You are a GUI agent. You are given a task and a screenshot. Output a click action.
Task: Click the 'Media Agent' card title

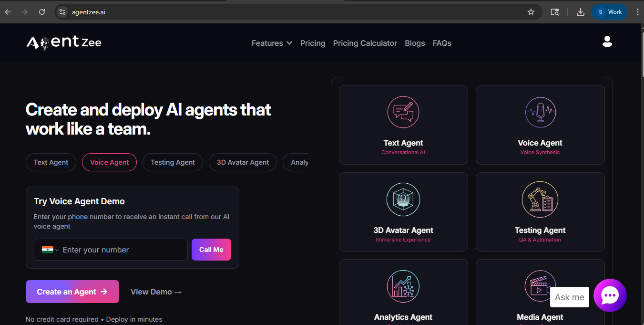tap(540, 317)
